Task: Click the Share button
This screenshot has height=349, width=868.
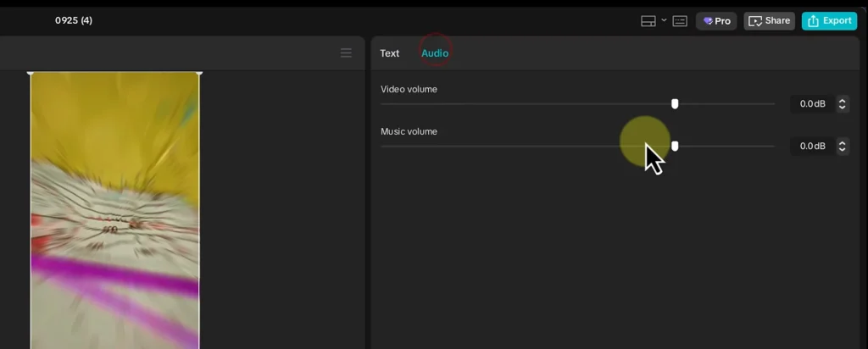Action: tap(769, 21)
